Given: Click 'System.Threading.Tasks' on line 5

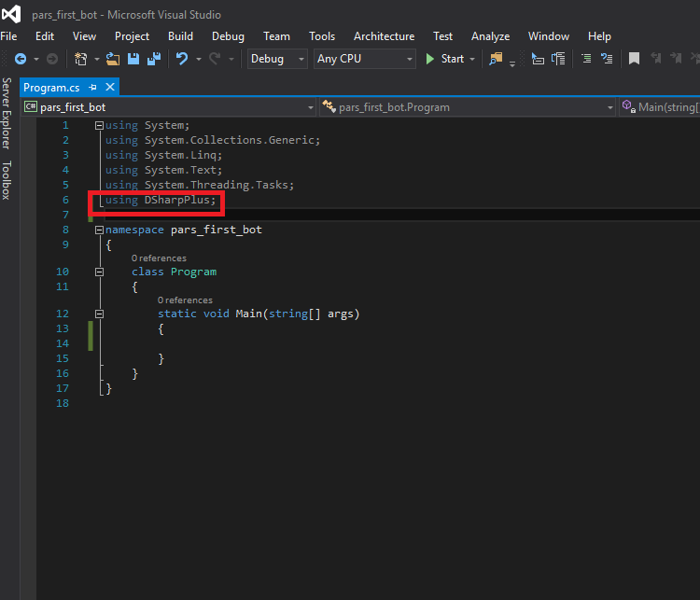Looking at the screenshot, I should [217, 185].
